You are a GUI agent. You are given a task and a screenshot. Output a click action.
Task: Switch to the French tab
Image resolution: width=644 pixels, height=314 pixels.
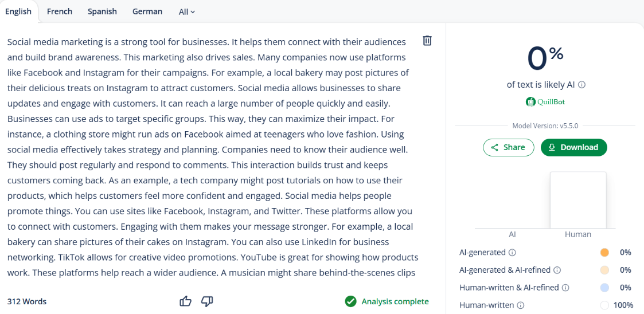point(60,11)
